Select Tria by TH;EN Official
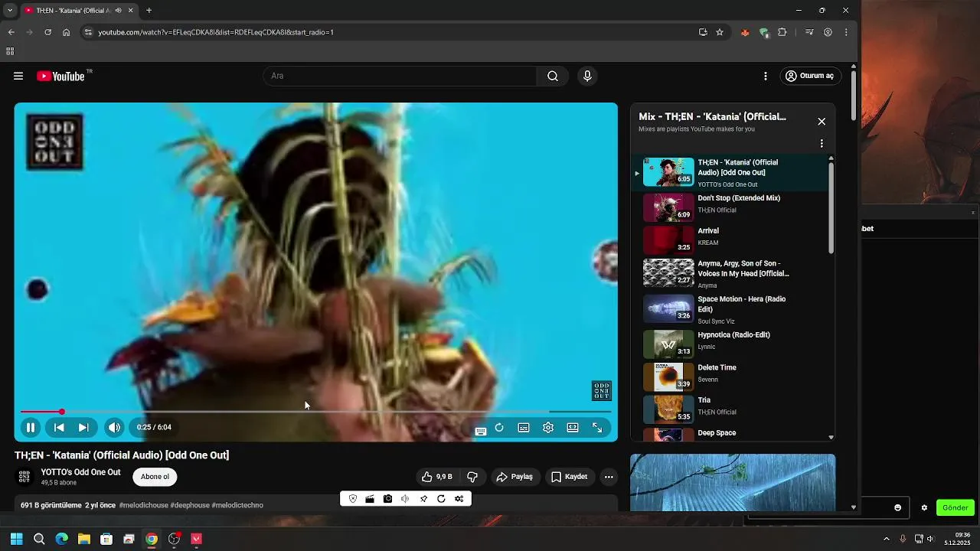980x551 pixels. pos(730,409)
